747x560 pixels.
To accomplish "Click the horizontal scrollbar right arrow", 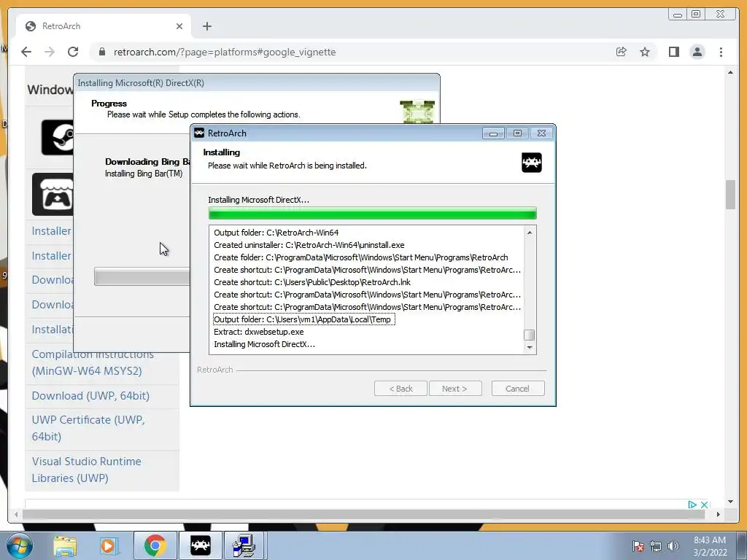I will pos(719,514).
